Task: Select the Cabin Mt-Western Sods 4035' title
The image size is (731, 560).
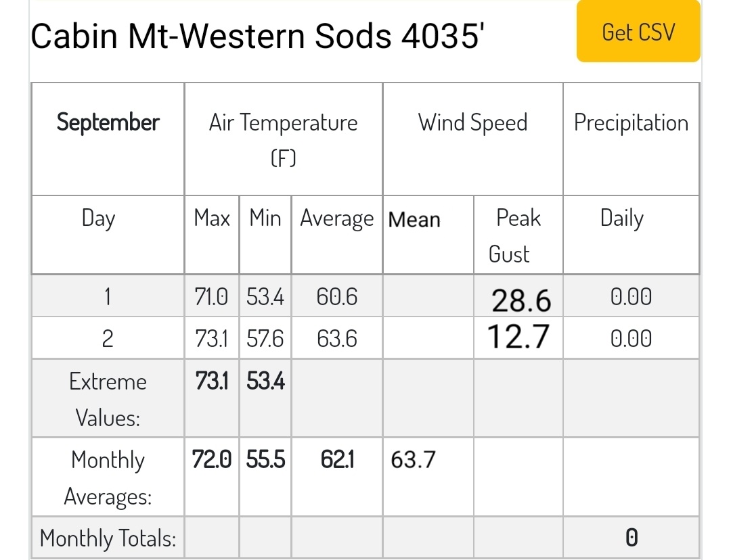Action: 257,37
